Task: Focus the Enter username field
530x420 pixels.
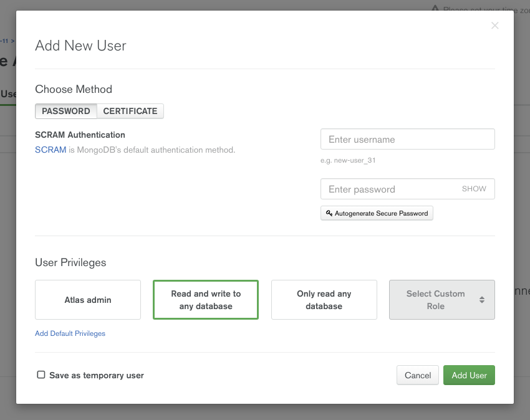Action: tap(407, 140)
